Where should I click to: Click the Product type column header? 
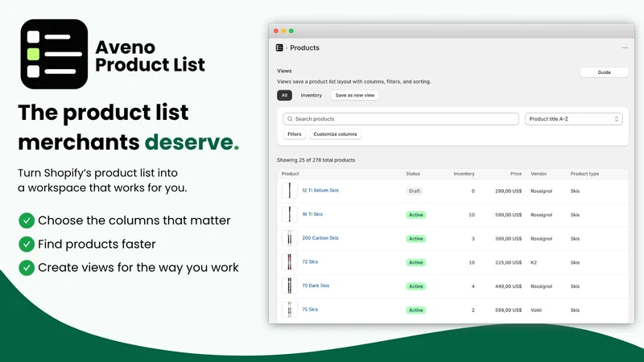[x=584, y=174]
